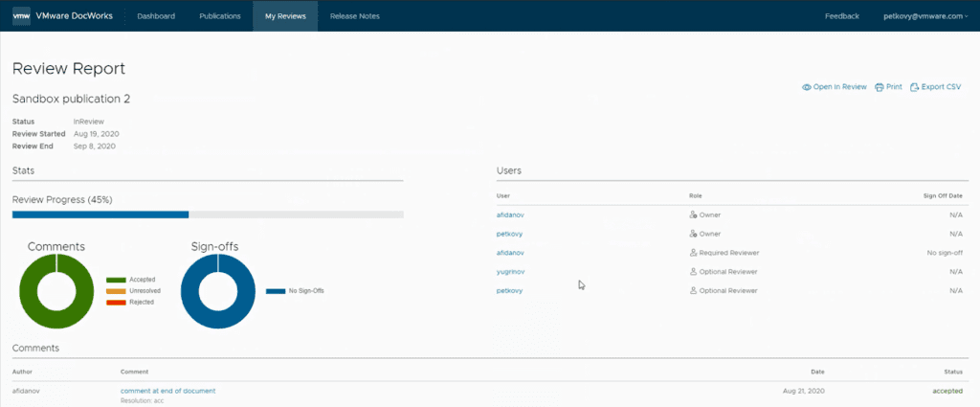Viewport: 980px width, 407px height.
Task: Click the Role column header
Action: click(x=696, y=195)
